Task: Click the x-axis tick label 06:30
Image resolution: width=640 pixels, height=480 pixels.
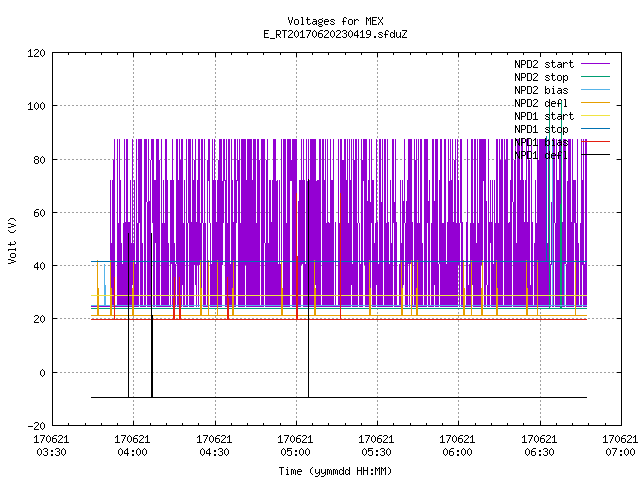Action: click(x=539, y=453)
